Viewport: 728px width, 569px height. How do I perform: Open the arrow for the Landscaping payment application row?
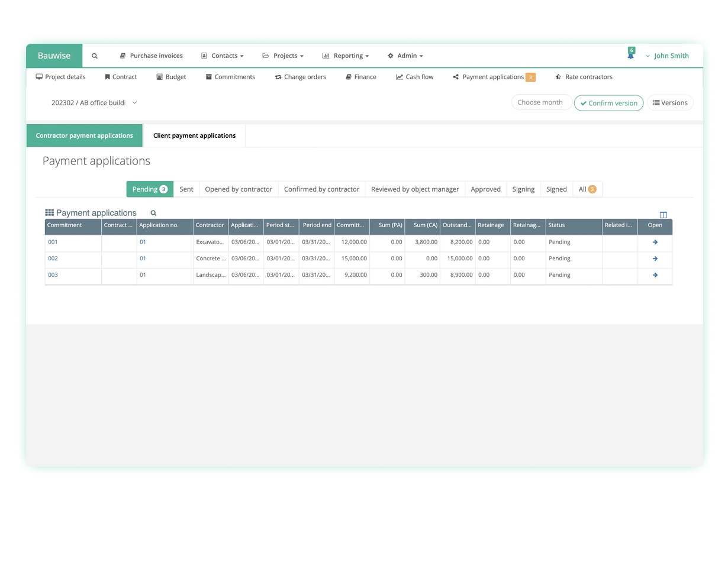coord(654,274)
